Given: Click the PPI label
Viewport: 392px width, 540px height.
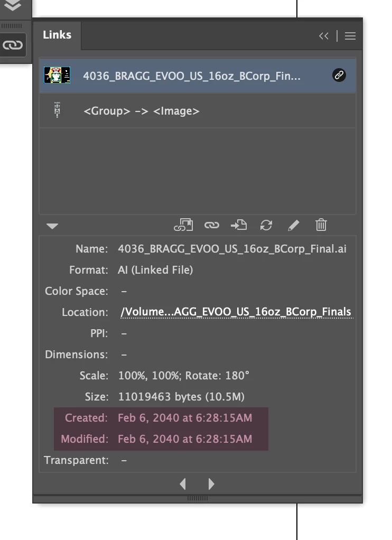Looking at the screenshot, I should point(99,333).
